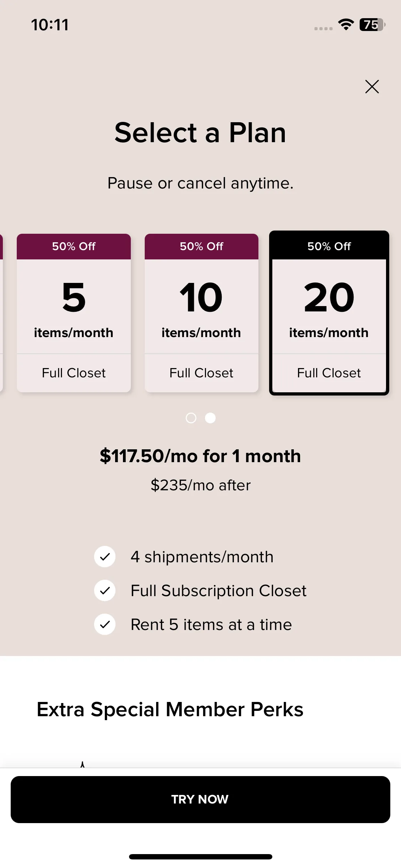401x868 pixels.
Task: Choose the 10 items/month plan card
Action: tap(201, 313)
